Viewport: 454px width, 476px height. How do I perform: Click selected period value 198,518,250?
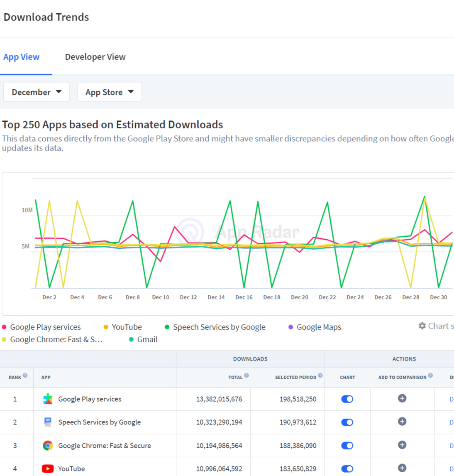pos(298,399)
